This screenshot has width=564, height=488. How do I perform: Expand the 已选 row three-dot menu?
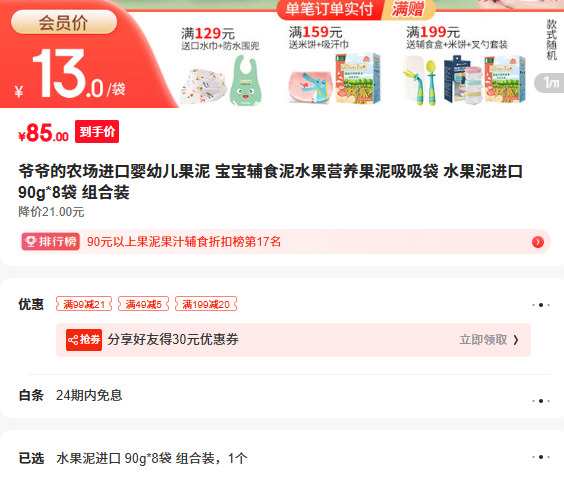click(541, 457)
